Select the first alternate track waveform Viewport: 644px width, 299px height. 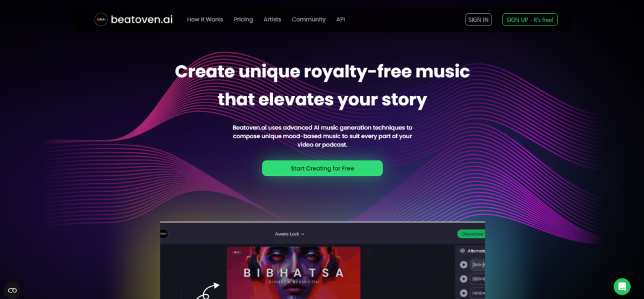[x=478, y=265]
